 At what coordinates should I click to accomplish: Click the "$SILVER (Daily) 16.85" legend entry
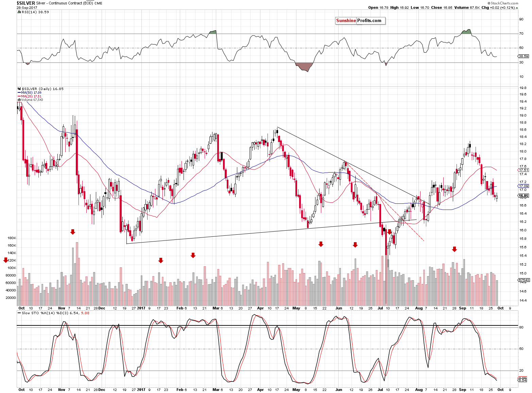[42, 89]
